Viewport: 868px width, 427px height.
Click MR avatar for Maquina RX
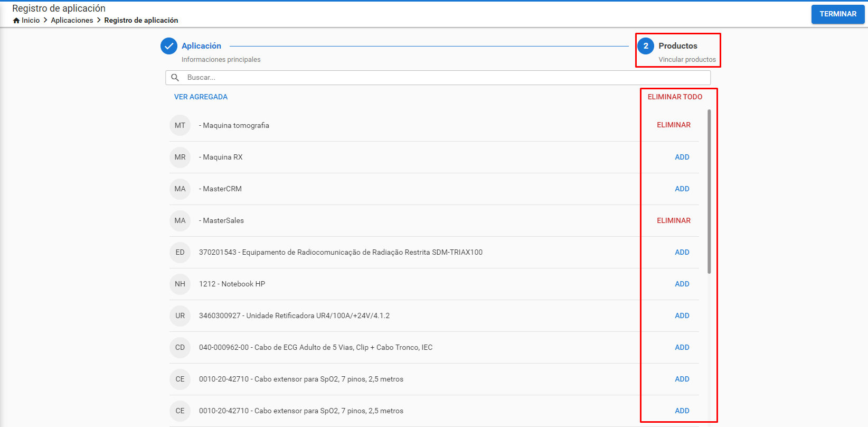(x=180, y=157)
